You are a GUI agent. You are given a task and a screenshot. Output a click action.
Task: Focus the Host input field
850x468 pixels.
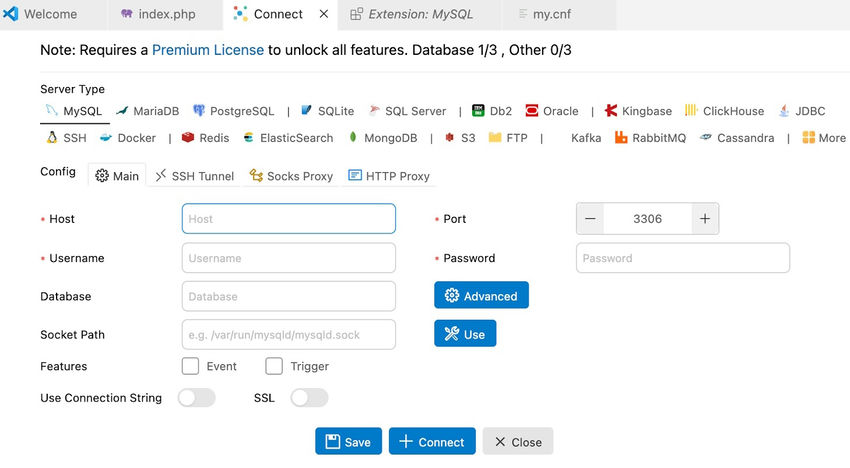pos(288,219)
